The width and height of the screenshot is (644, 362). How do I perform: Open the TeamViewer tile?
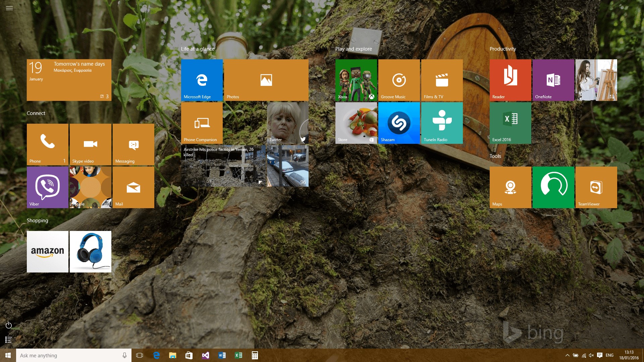pyautogui.click(x=596, y=187)
